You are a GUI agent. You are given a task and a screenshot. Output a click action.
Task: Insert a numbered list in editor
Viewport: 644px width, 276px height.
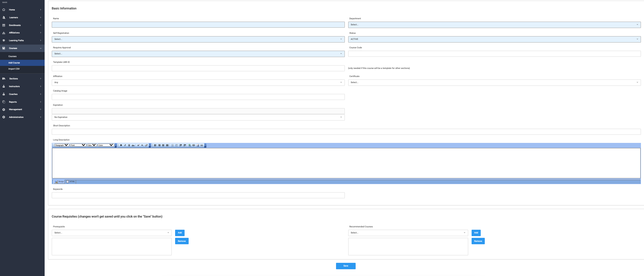pos(176,145)
